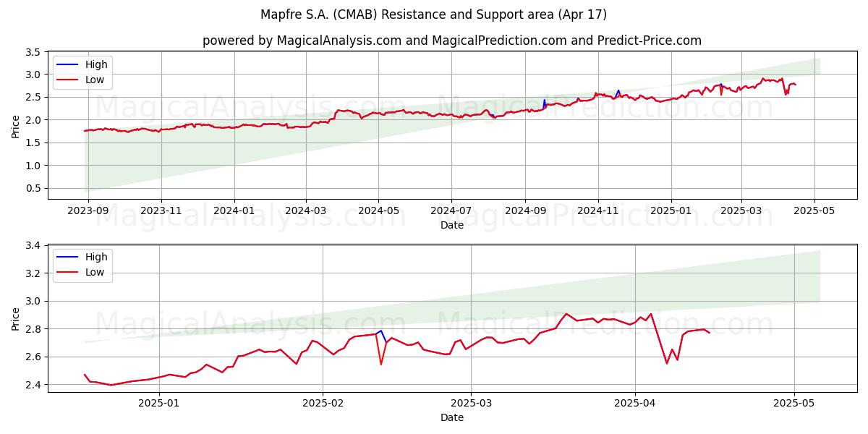Click the 'powered by MagicalAnalysis.com' subtitle

(452, 41)
